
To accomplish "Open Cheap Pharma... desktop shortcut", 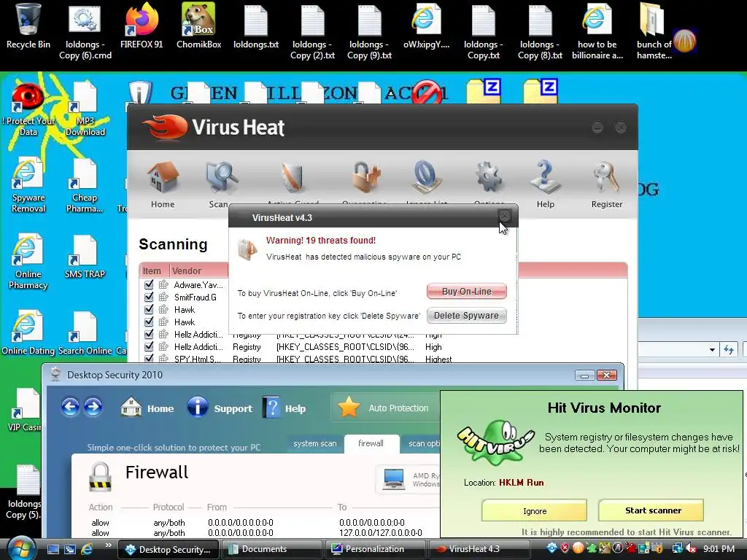I will coord(85,187).
